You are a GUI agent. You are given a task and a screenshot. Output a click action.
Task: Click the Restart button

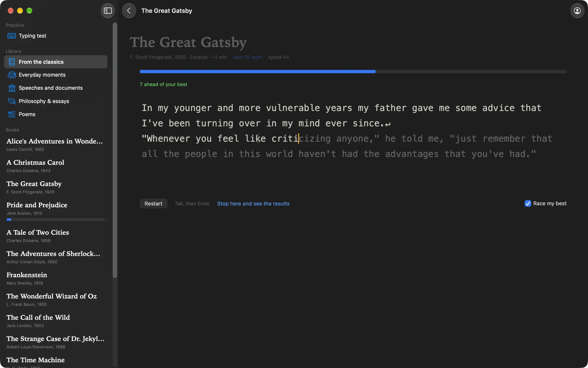point(153,203)
